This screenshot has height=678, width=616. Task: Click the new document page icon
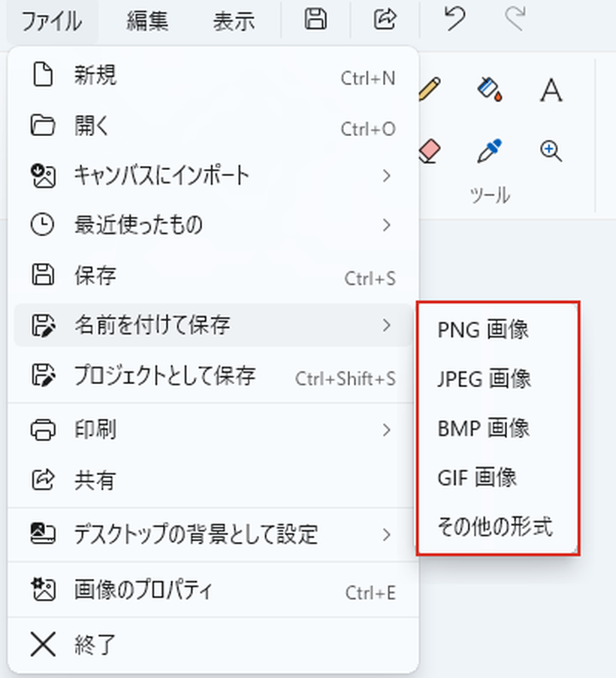click(x=43, y=75)
